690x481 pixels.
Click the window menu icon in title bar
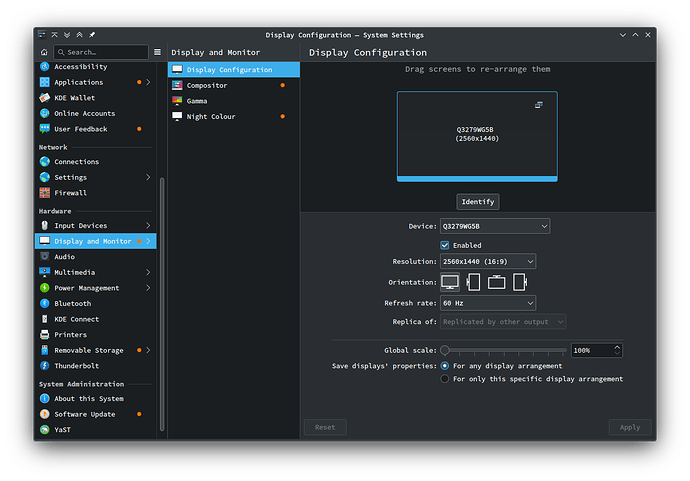pyautogui.click(x=42, y=35)
